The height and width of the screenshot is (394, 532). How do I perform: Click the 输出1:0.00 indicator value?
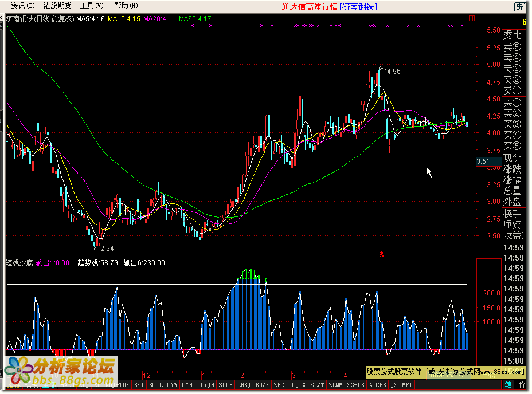tap(52, 263)
